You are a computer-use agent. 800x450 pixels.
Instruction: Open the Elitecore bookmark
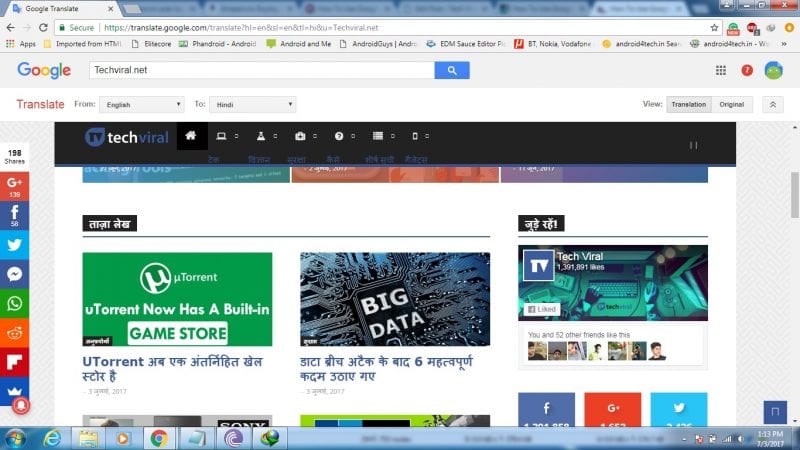[x=152, y=44]
